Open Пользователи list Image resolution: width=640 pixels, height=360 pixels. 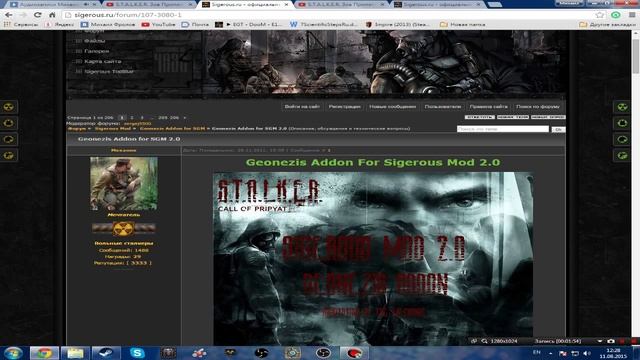pyautogui.click(x=442, y=107)
